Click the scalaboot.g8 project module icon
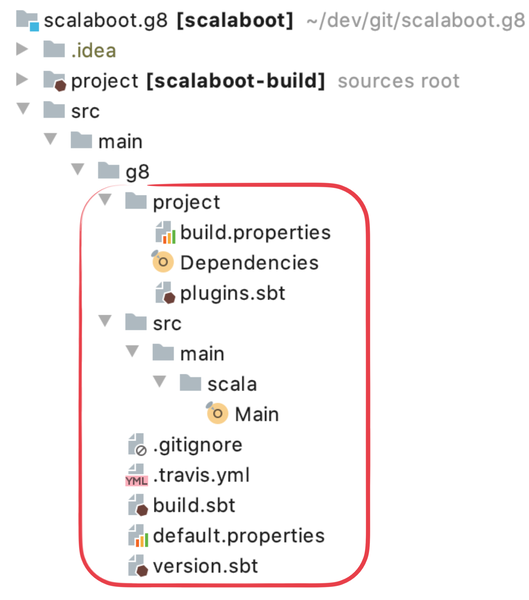This screenshot has height=600, width=529. [x=27, y=21]
